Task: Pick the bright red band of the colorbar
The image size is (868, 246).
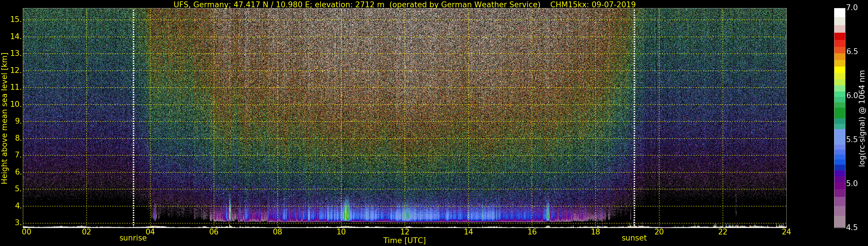Action: point(839,36)
